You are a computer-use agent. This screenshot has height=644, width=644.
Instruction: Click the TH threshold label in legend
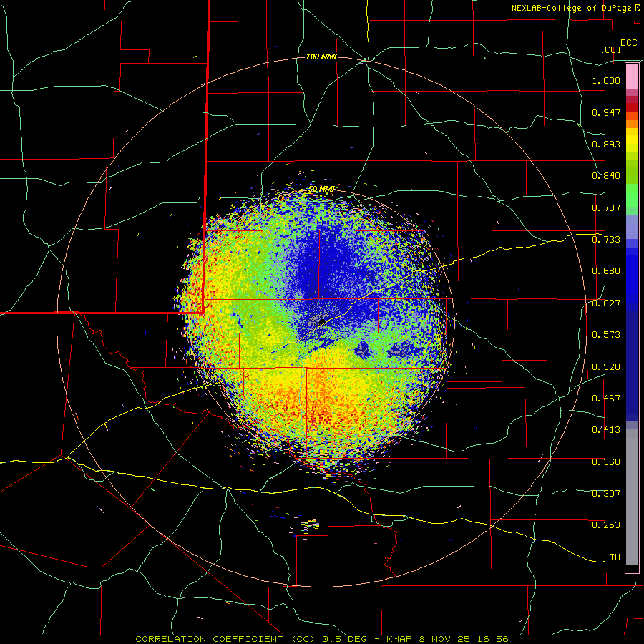click(x=615, y=557)
